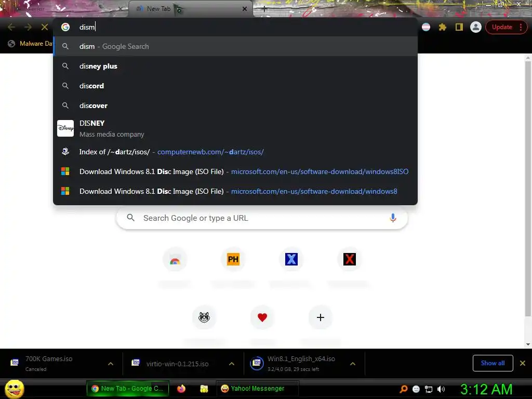
Task: Click the Disney logo thumbnail
Action: [65, 128]
